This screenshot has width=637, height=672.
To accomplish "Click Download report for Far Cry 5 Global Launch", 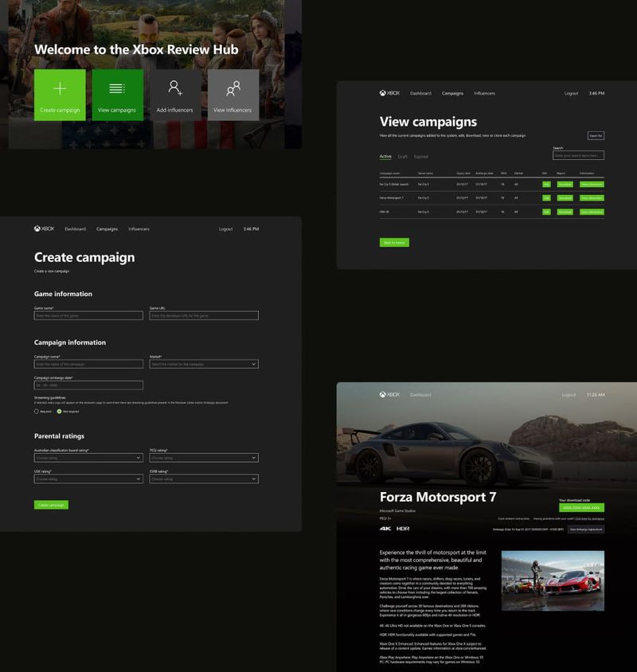I will 565,184.
